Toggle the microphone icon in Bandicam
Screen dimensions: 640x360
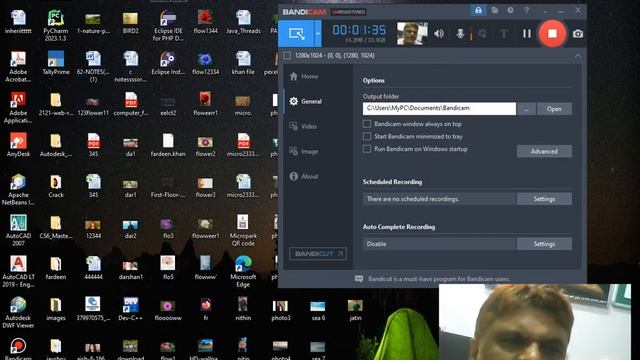click(460, 33)
